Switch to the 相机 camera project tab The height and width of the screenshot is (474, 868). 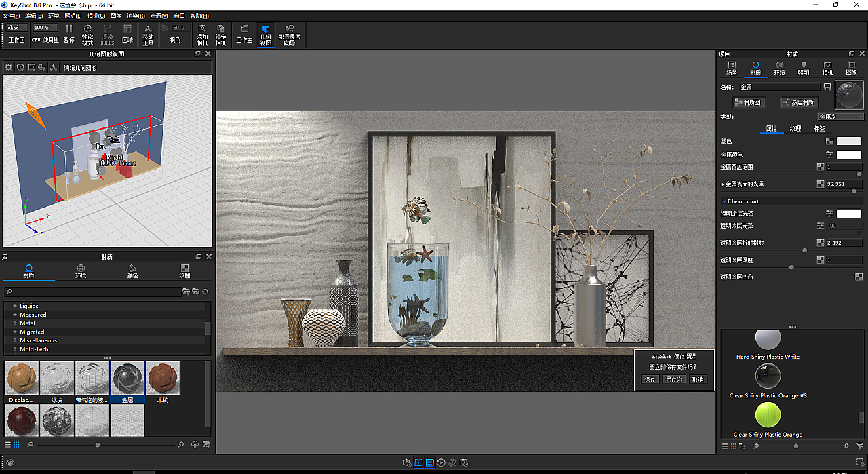(827, 68)
